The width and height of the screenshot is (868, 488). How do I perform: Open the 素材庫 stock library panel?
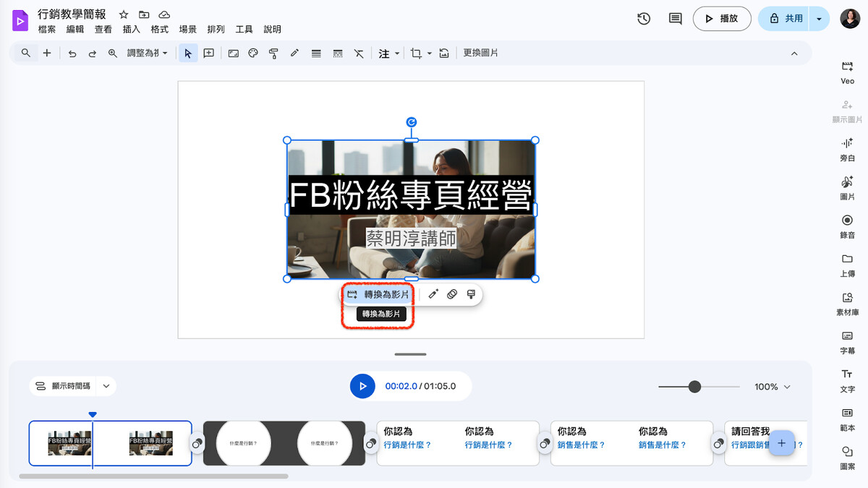847,302
